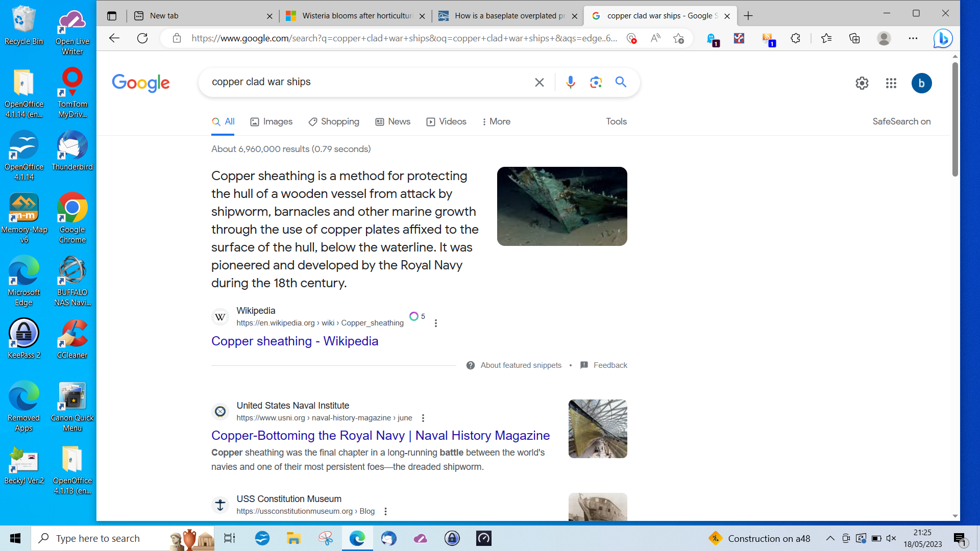This screenshot has width=980, height=551.
Task: Clear the search box with X
Action: point(539,82)
